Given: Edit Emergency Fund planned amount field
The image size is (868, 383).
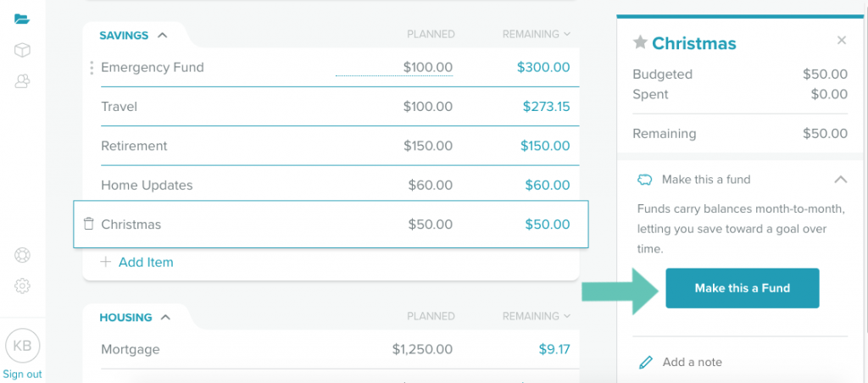Looking at the screenshot, I should click(394, 68).
